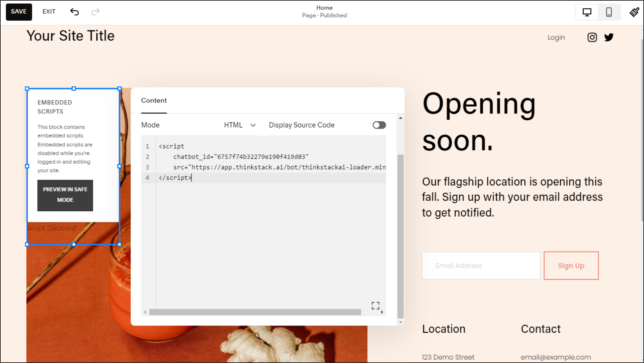Toggle Display Source Code switch
This screenshot has width=644, height=363.
[379, 125]
